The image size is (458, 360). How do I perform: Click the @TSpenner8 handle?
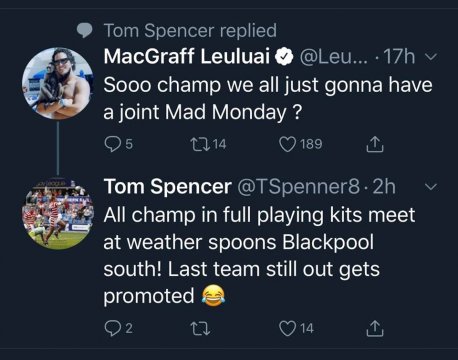[299, 187]
